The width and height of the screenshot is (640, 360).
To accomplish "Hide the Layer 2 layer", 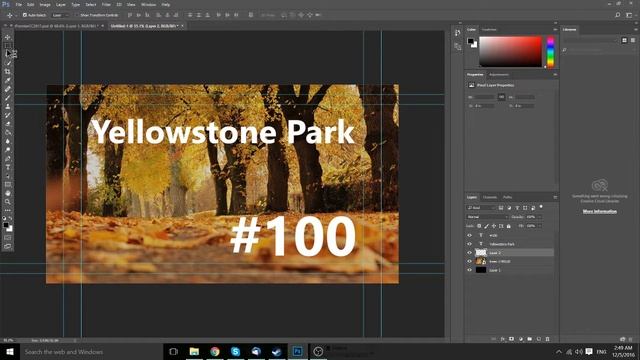I will 469,253.
